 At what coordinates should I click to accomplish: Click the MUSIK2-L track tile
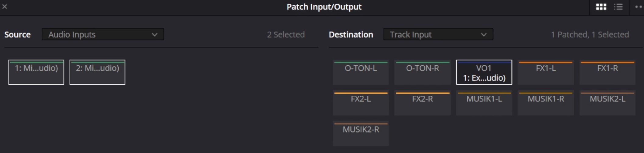[607, 103]
